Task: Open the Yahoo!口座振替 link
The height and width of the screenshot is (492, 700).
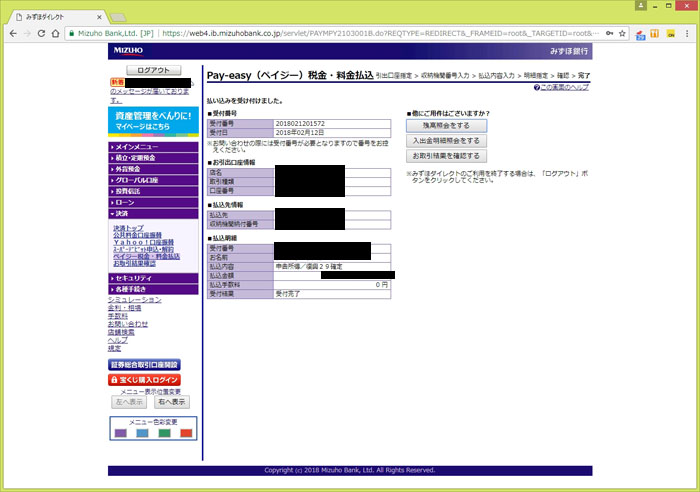Action: pos(143,242)
